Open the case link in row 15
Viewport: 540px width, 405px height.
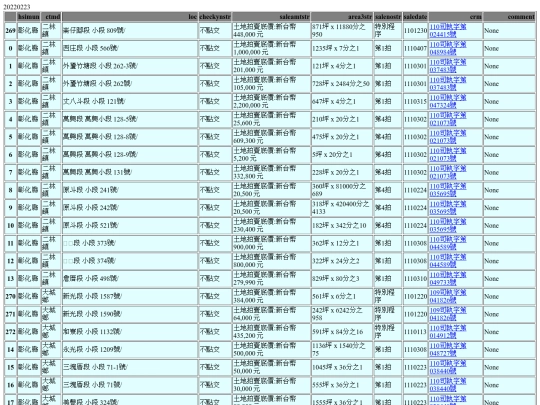pos(447,367)
